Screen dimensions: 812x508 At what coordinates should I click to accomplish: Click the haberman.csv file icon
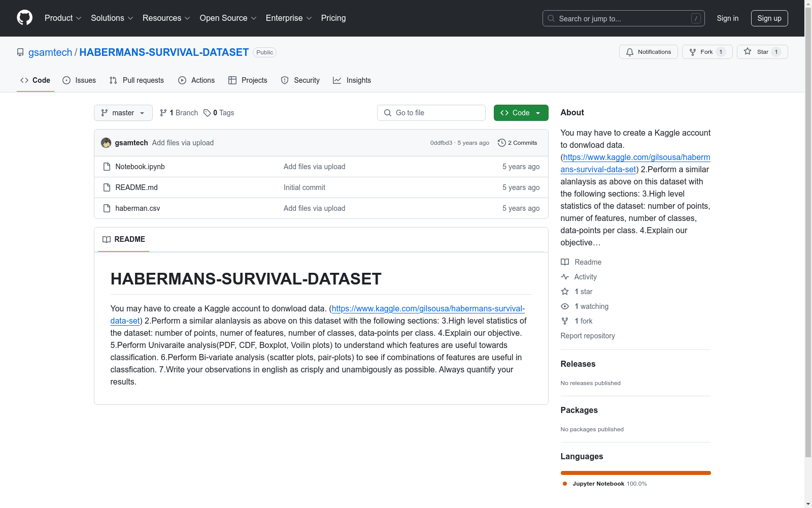coord(107,208)
